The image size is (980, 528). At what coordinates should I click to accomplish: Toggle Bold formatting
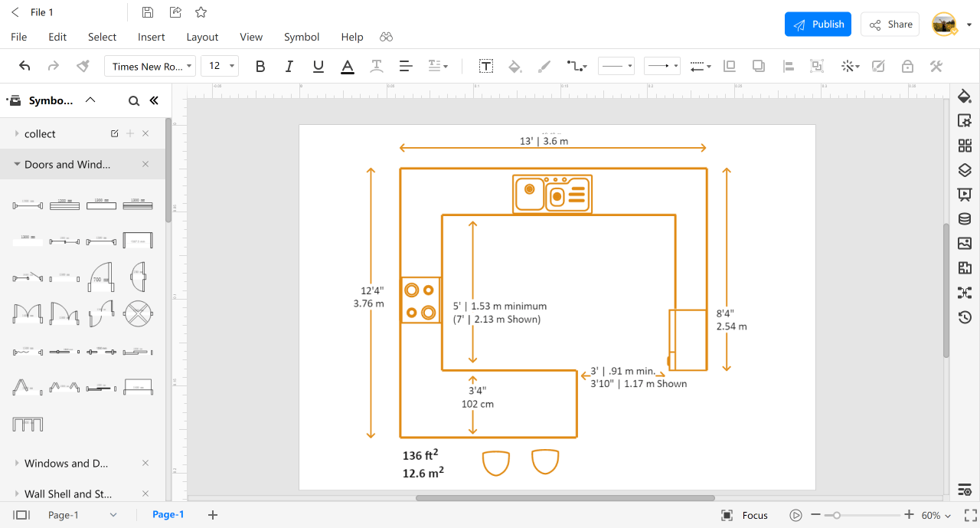[x=260, y=66]
